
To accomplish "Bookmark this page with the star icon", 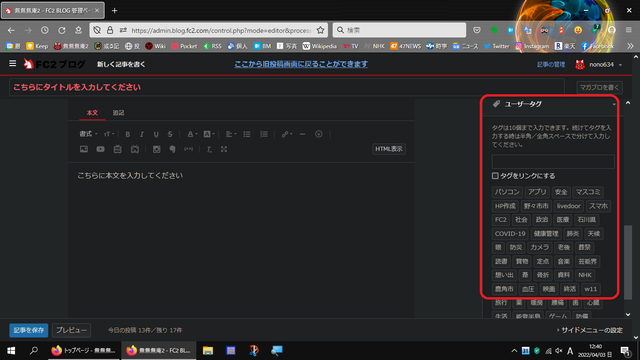I will (x=320, y=30).
